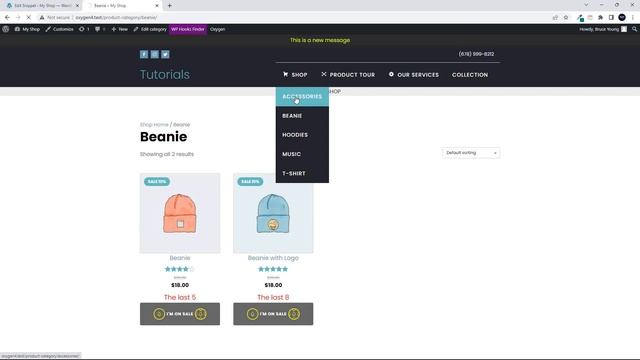Open the Chrome three-dot menu
The height and width of the screenshot is (360, 640).
coord(633,18)
